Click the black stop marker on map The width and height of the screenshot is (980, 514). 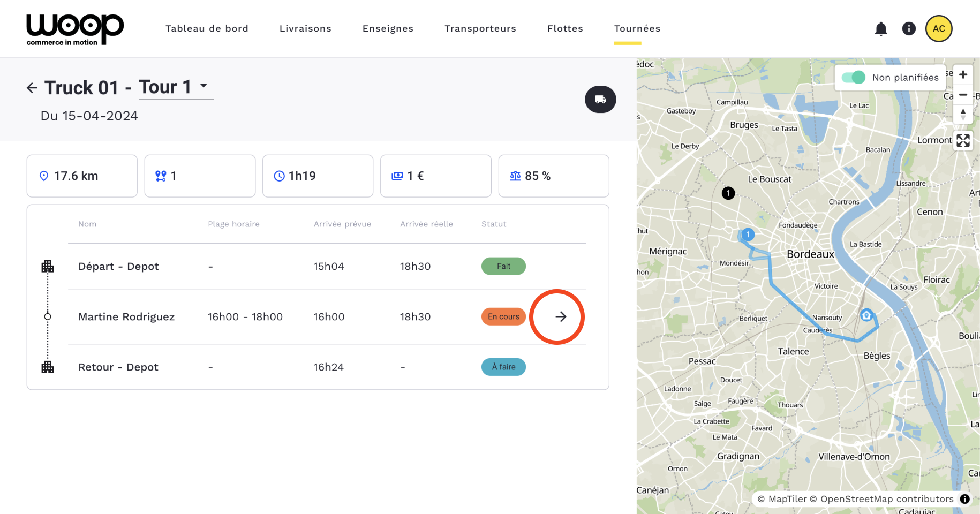pos(728,193)
